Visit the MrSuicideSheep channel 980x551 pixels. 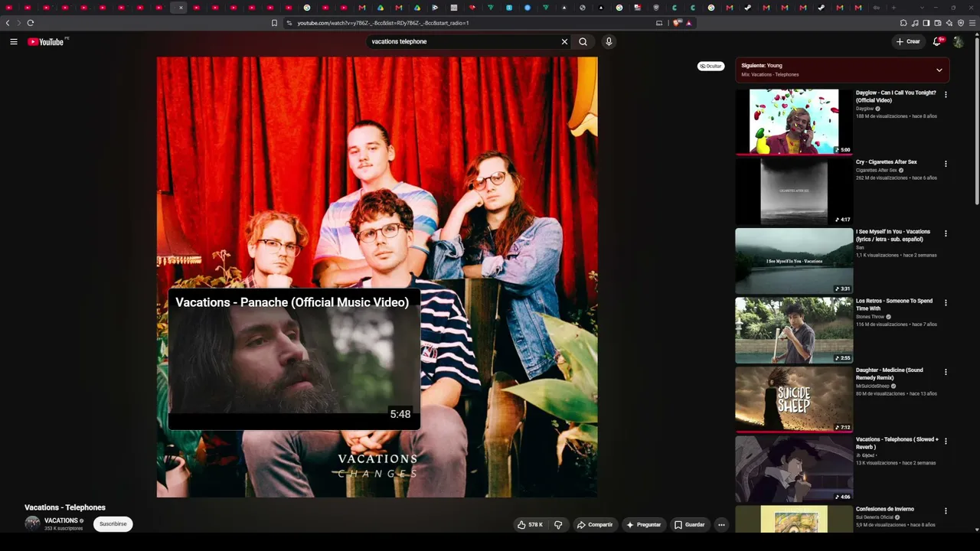pyautogui.click(x=873, y=386)
